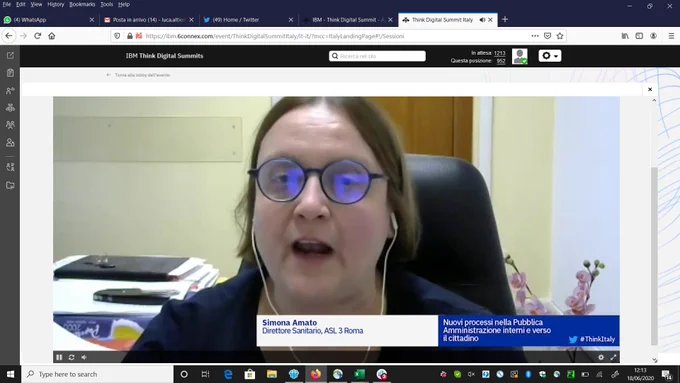Open File Explorer from taskbar

(x=272, y=374)
